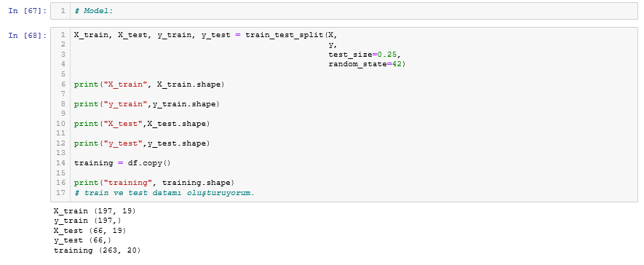Click output line y_train (197,)
The height and width of the screenshot is (265, 644).
click(87, 221)
